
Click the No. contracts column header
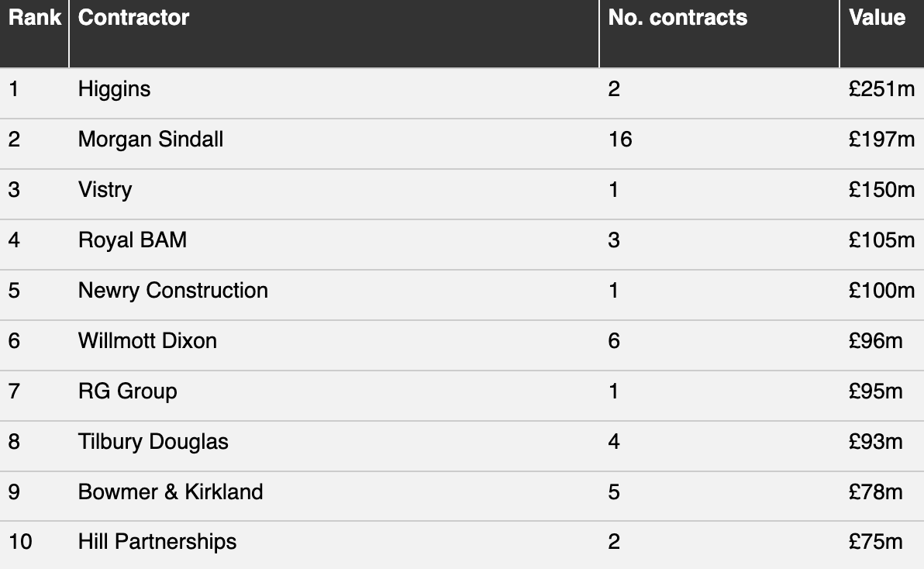677,18
